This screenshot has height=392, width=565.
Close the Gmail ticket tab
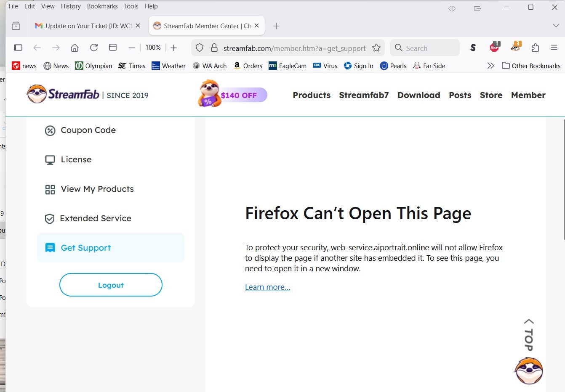pos(138,26)
